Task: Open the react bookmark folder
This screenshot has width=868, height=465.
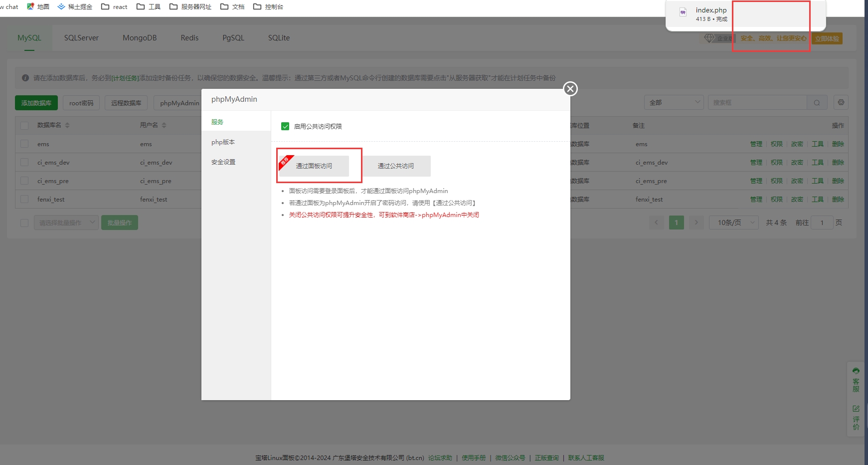Action: point(114,6)
